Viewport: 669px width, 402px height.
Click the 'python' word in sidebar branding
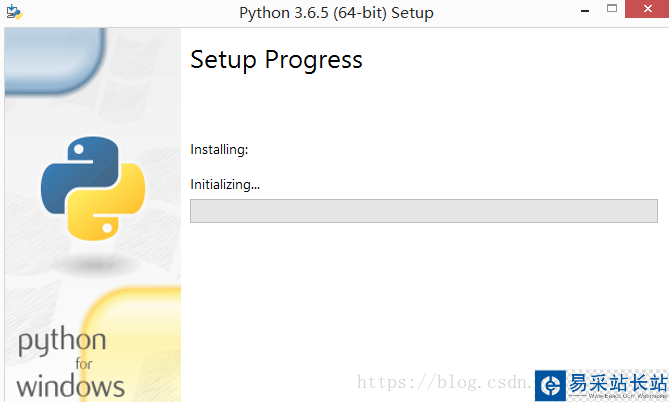61,344
